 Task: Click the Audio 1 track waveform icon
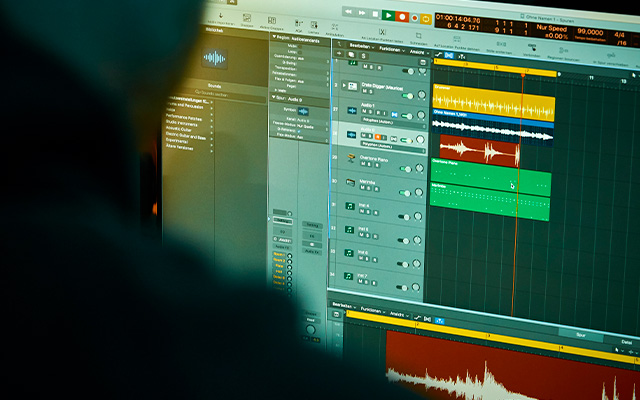point(352,111)
